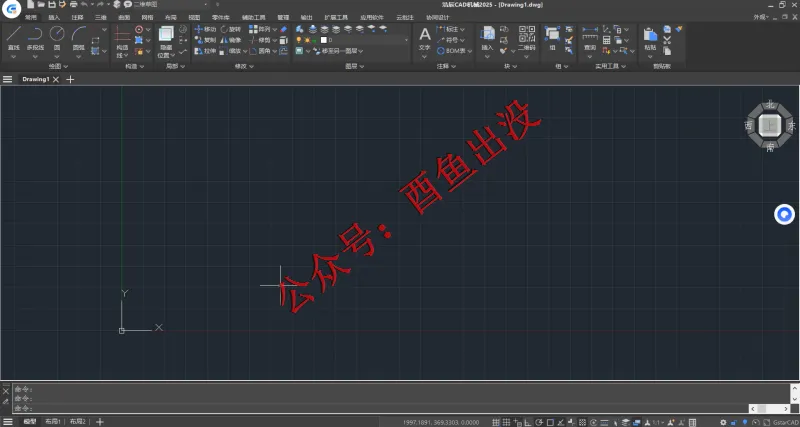This screenshot has width=800, height=427.
Task: Expand the Draw (绘图) panel
Action: (x=58, y=66)
